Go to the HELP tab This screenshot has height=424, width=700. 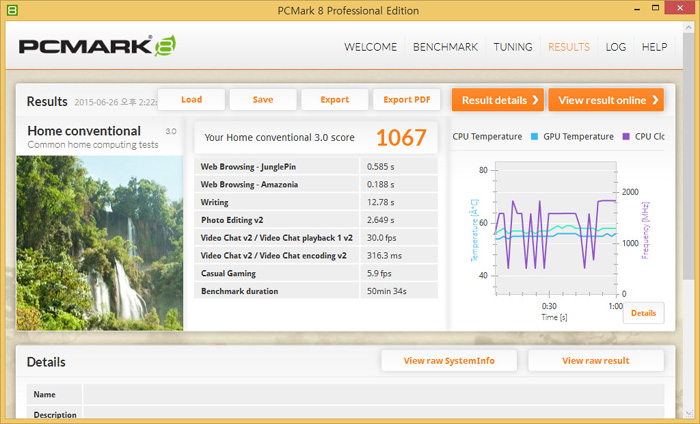[x=654, y=47]
